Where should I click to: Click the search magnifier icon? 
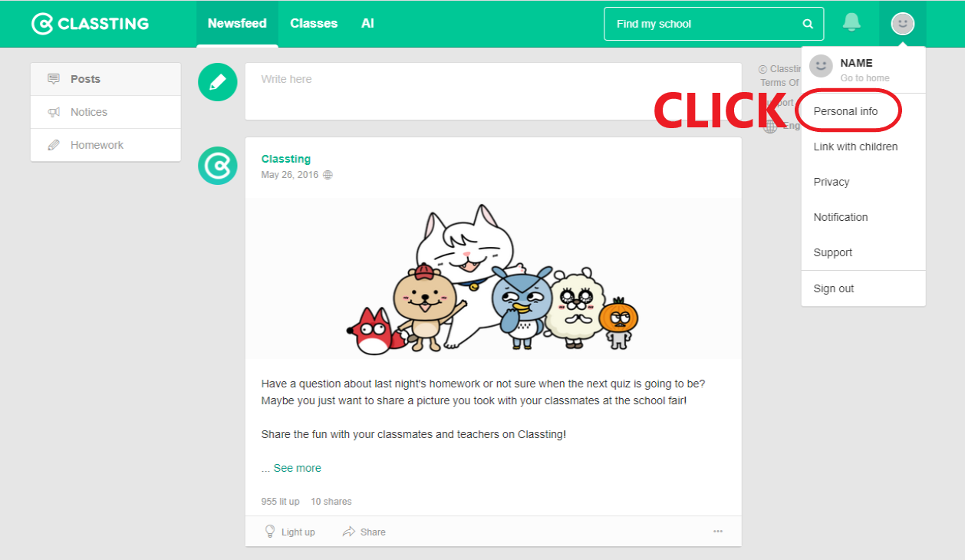[x=808, y=24]
